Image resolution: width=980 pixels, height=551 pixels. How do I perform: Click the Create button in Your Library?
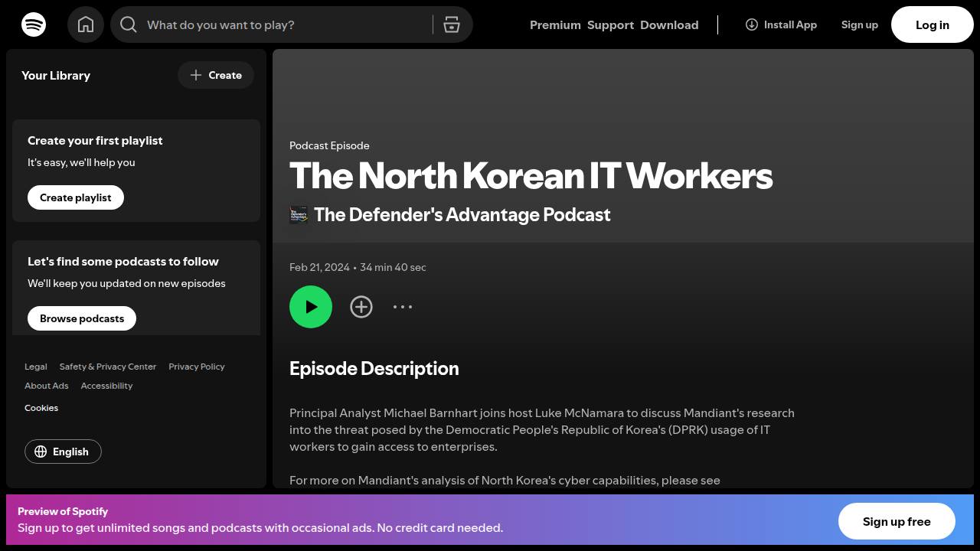pyautogui.click(x=216, y=75)
